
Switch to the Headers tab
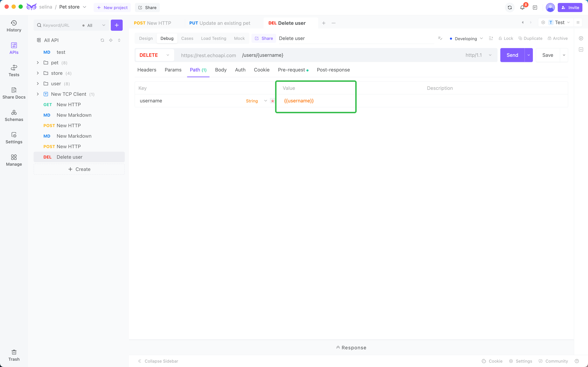(x=147, y=70)
